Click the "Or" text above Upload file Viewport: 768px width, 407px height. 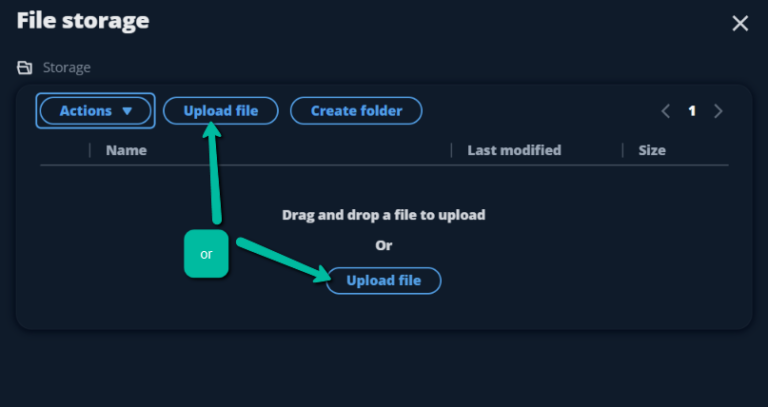tap(384, 245)
